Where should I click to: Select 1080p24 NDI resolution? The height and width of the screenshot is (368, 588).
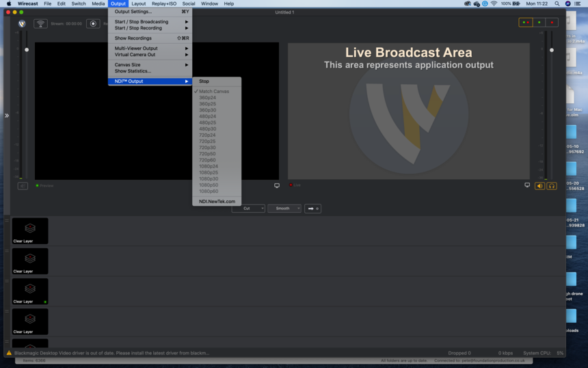point(217,166)
